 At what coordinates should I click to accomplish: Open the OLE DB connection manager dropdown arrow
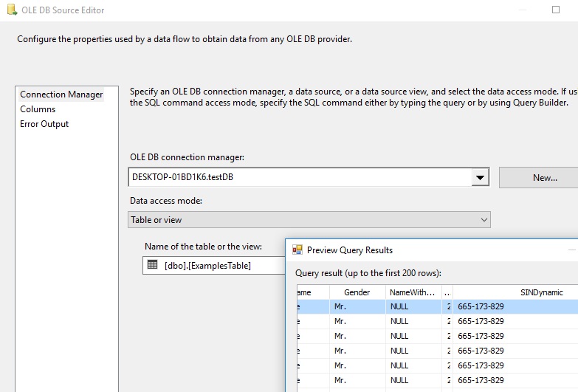pos(480,177)
